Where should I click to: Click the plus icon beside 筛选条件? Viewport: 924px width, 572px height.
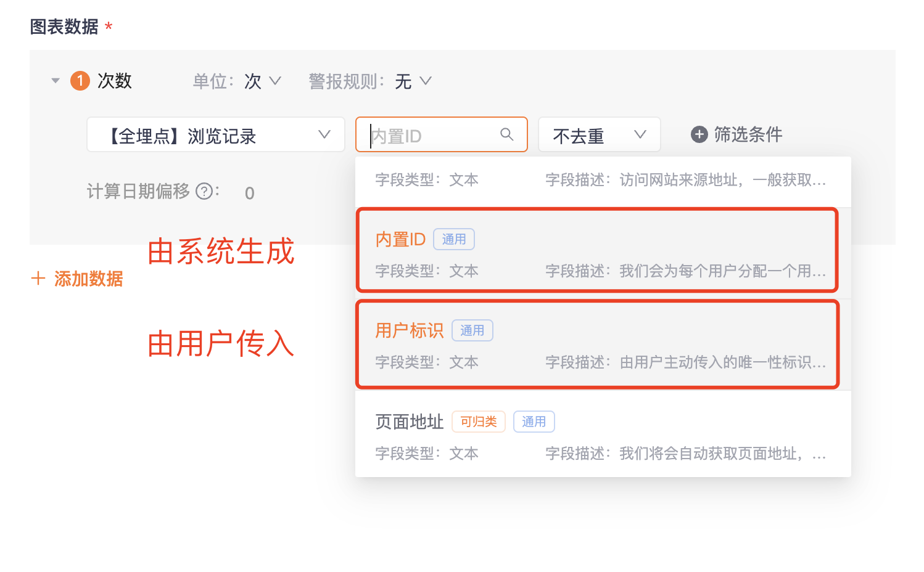[699, 134]
